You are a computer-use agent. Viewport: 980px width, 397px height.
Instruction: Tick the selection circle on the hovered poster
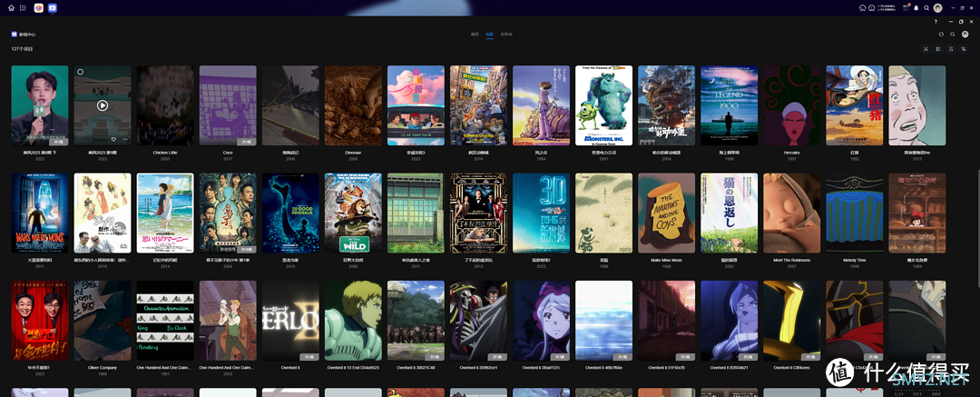click(80, 72)
